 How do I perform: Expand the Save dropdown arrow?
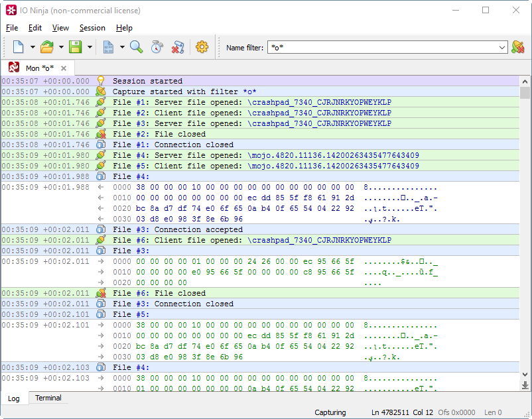(x=90, y=47)
